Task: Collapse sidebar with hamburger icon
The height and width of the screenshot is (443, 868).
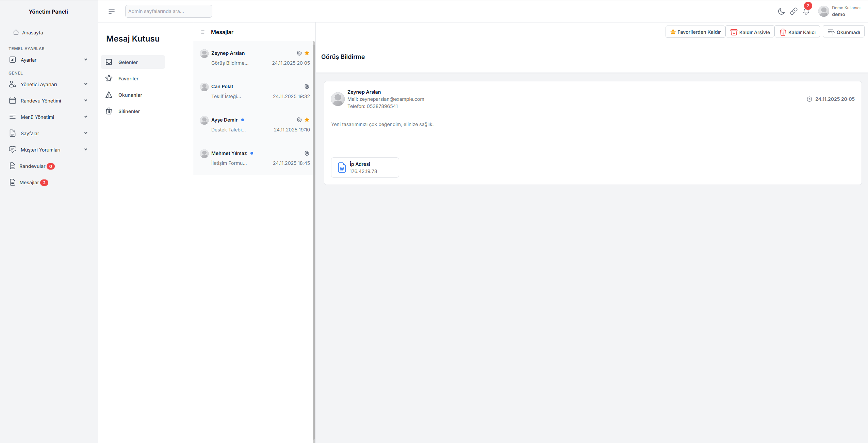Action: click(112, 11)
